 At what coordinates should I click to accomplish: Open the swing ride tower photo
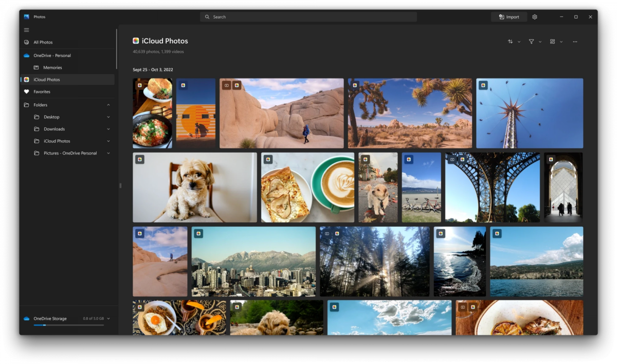click(x=530, y=113)
